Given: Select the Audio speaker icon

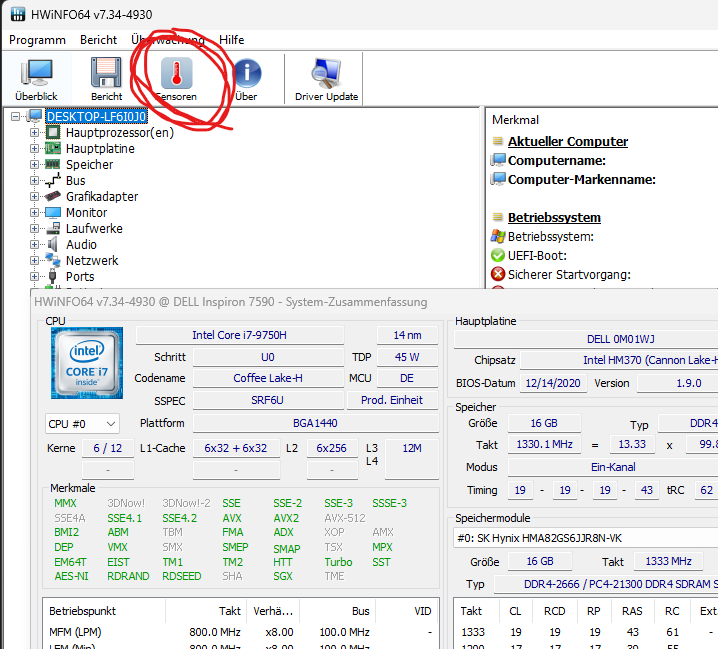Looking at the screenshot, I should (53, 245).
